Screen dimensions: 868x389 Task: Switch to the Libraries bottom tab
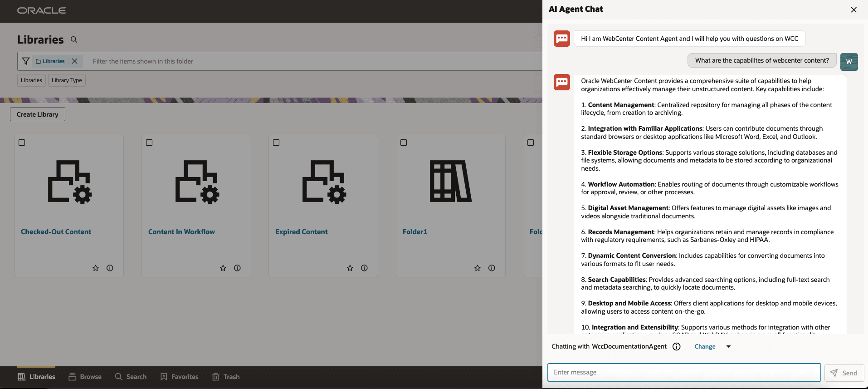[x=36, y=377]
